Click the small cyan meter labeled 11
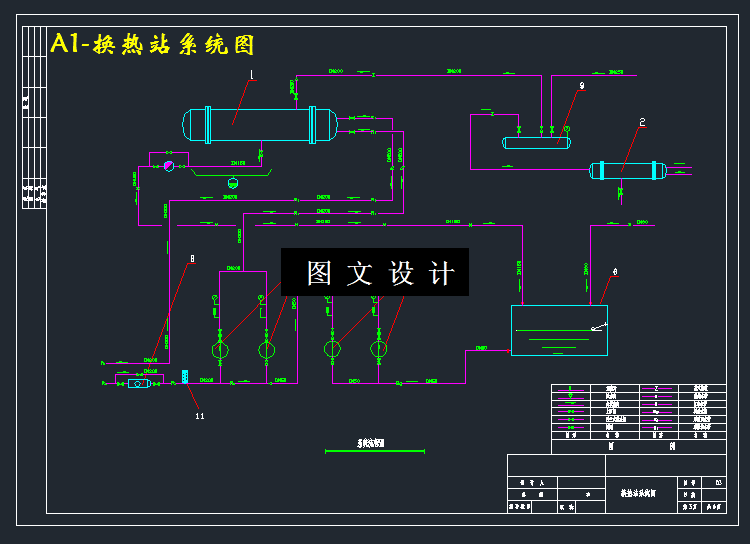 [185, 377]
